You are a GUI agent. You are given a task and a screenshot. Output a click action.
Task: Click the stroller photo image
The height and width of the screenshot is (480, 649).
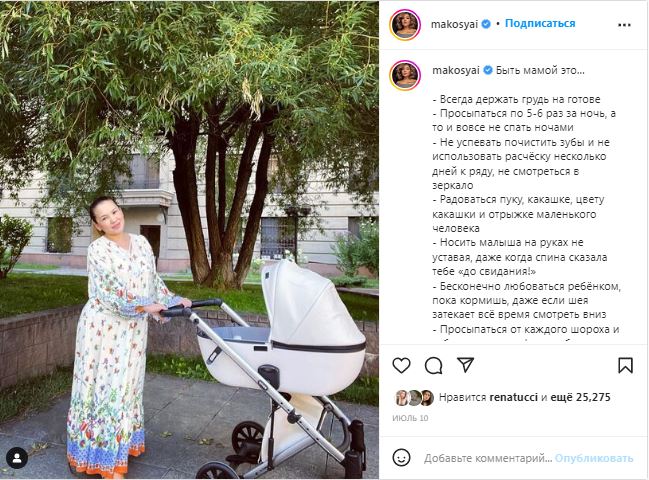click(189, 240)
